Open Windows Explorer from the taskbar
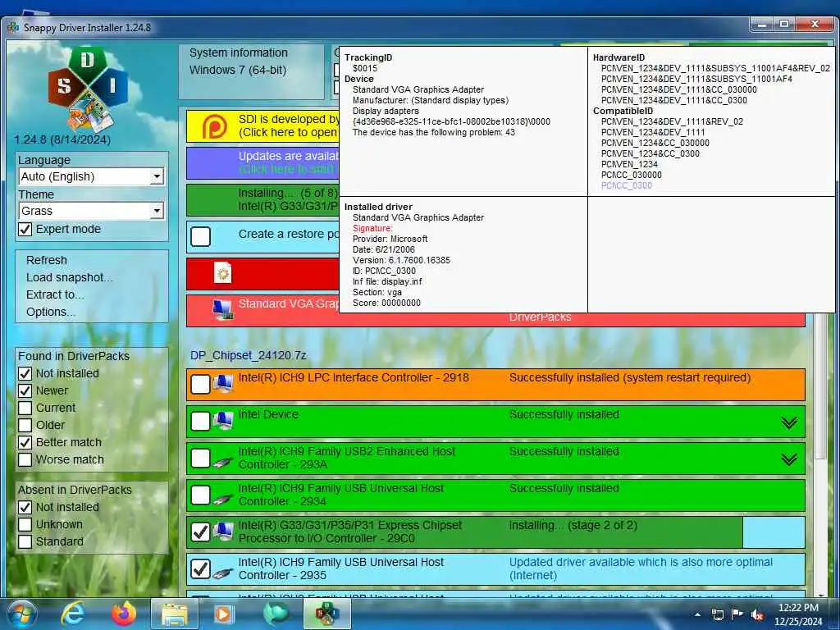 (175, 614)
